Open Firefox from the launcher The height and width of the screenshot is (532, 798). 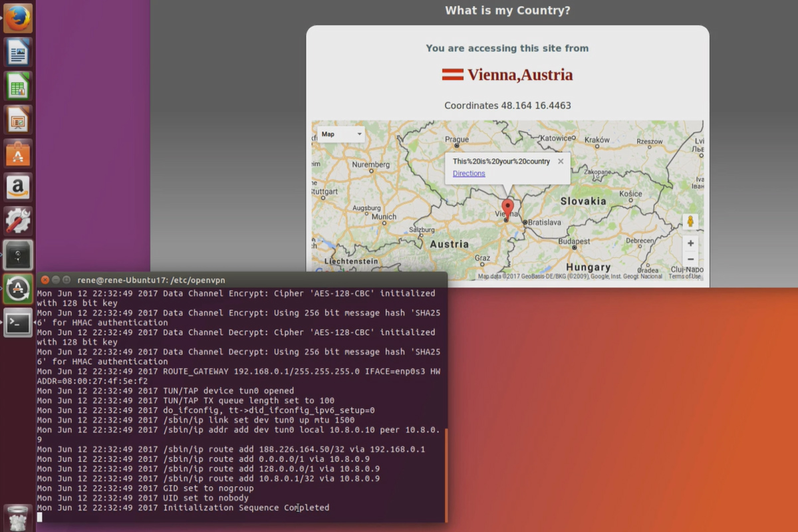pyautogui.click(x=18, y=17)
